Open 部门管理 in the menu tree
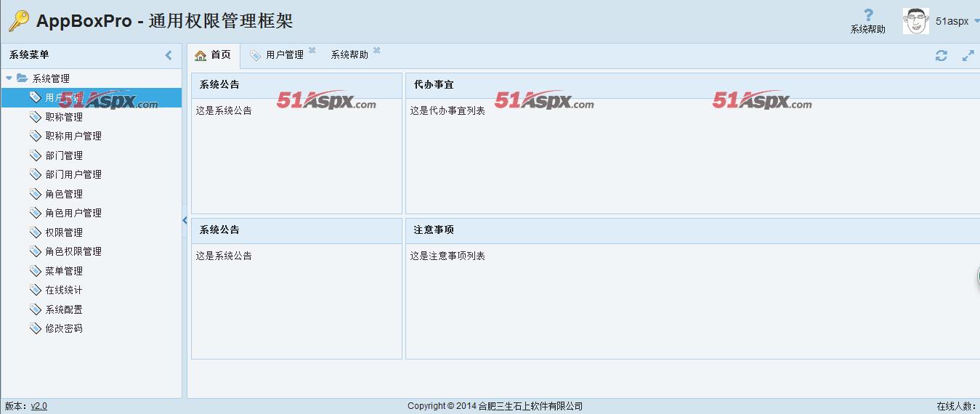The height and width of the screenshot is (414, 980). pos(64,155)
